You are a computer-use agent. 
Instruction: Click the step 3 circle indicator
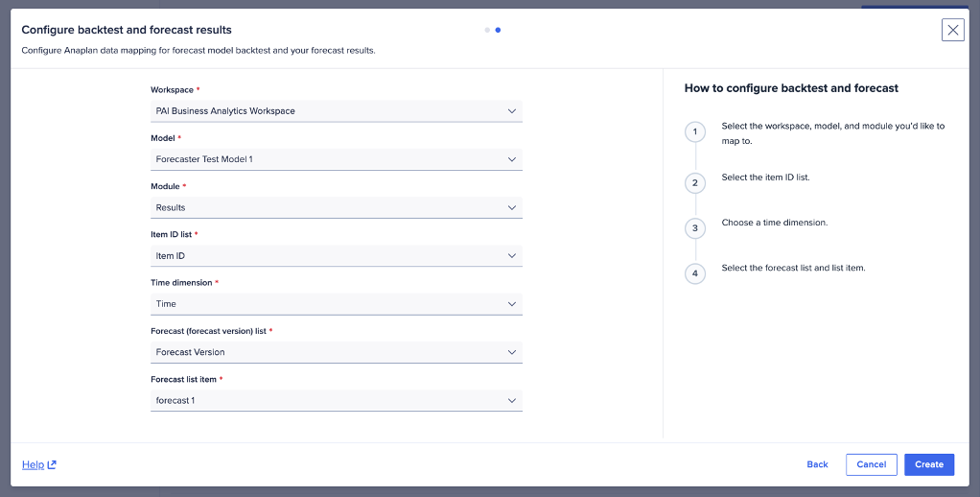(x=694, y=227)
